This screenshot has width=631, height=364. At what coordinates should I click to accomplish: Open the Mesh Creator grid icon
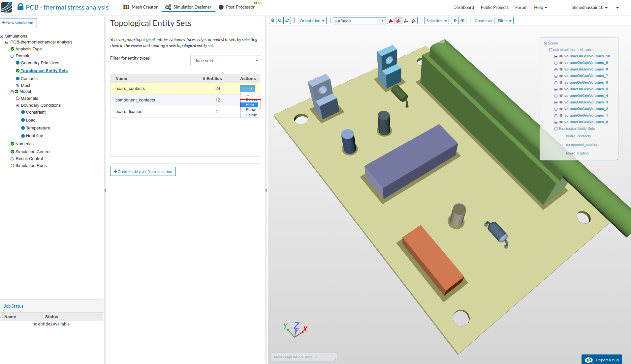[126, 7]
